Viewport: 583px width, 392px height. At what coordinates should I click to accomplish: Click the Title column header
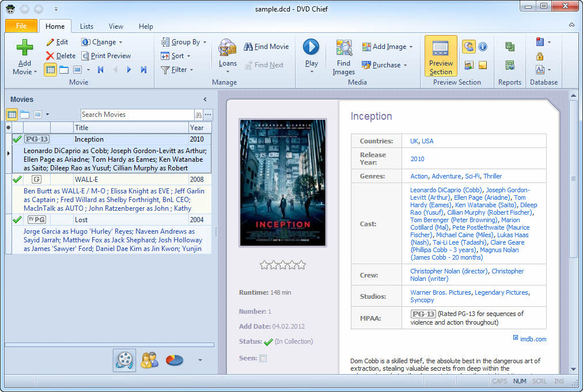(131, 127)
